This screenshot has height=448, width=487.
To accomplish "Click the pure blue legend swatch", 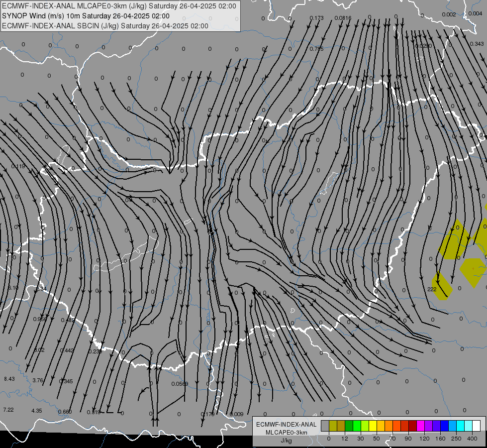I will [445, 426].
